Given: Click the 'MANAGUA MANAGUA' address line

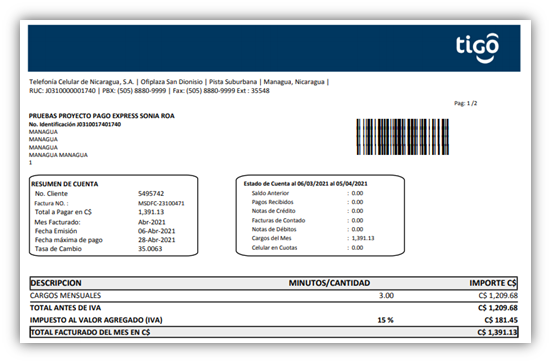Looking at the screenshot, I should click(x=58, y=155).
